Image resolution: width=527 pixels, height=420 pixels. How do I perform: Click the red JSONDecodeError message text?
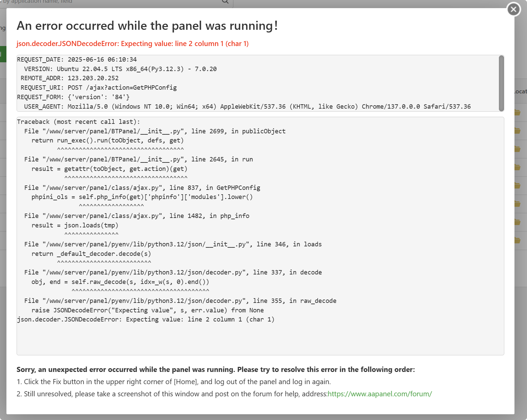tap(132, 44)
